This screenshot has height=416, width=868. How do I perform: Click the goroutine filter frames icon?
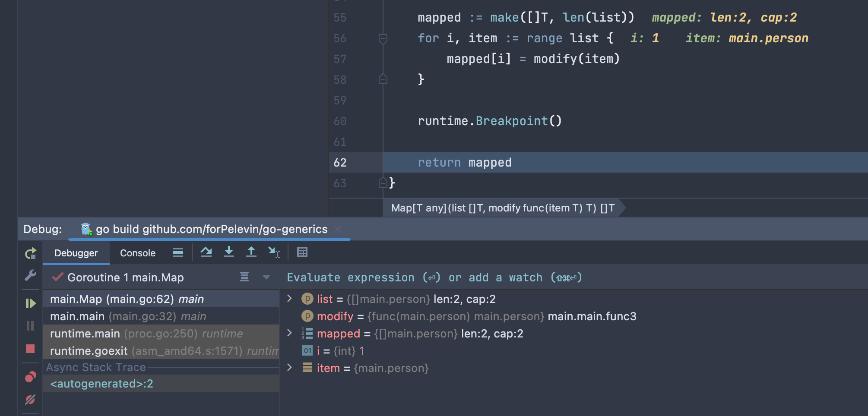[244, 277]
